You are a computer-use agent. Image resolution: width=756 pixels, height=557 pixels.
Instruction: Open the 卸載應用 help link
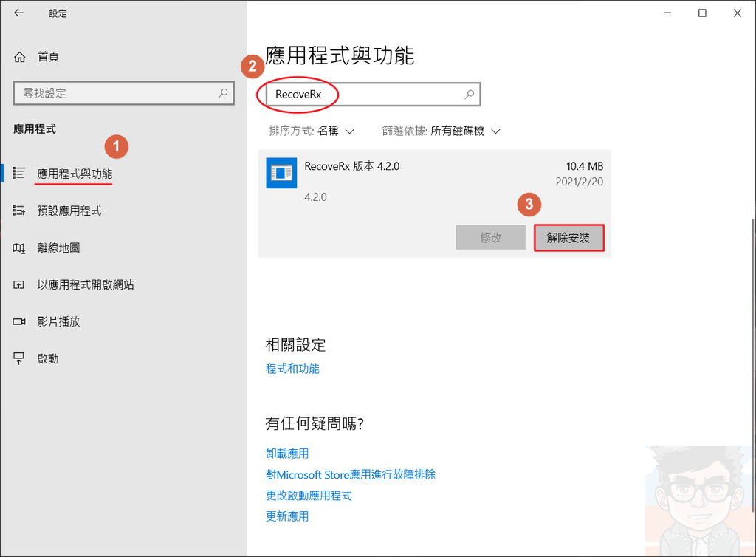tap(287, 454)
